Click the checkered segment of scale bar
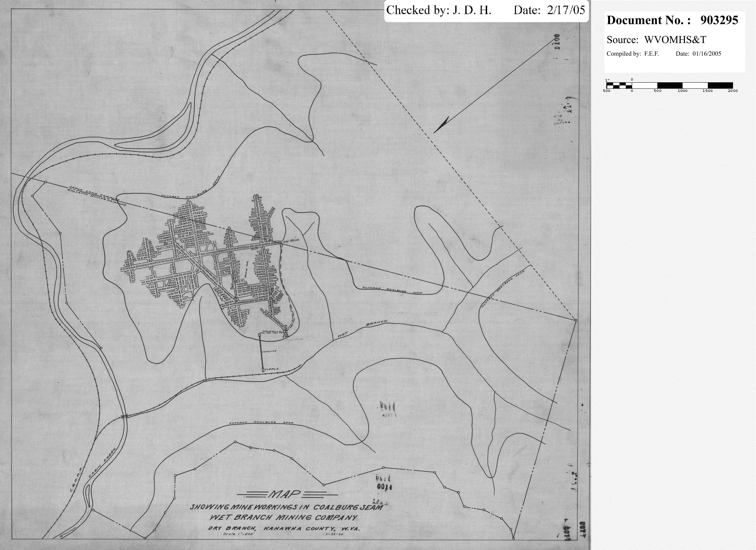The width and height of the screenshot is (756, 550). click(619, 85)
